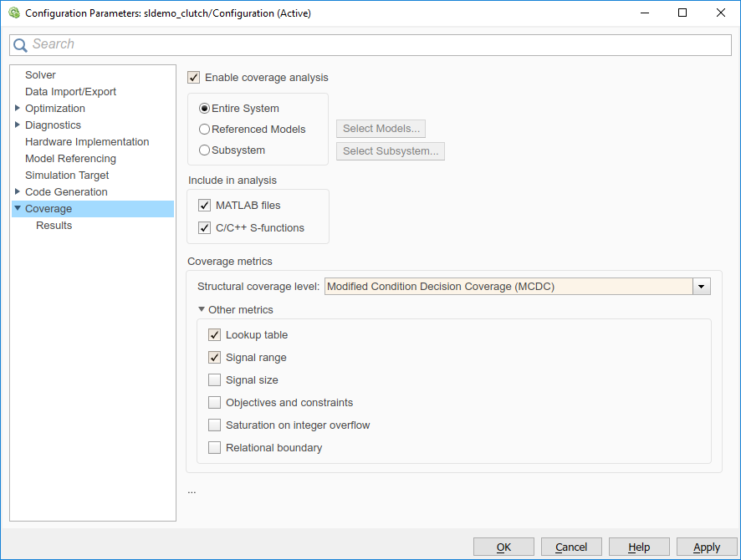This screenshot has height=560, width=741.
Task: Select the Referenced Models radio button
Action: 204,130
